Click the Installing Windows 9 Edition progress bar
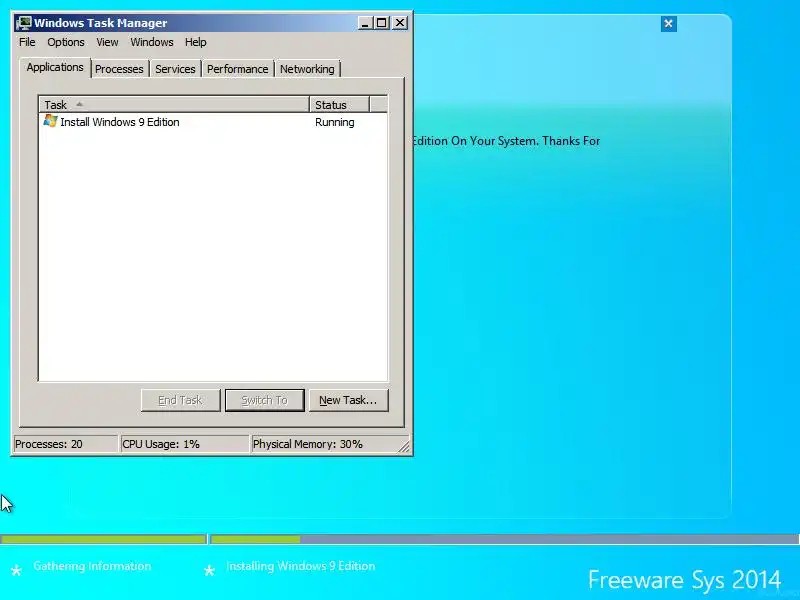The image size is (800, 600). [x=505, y=539]
